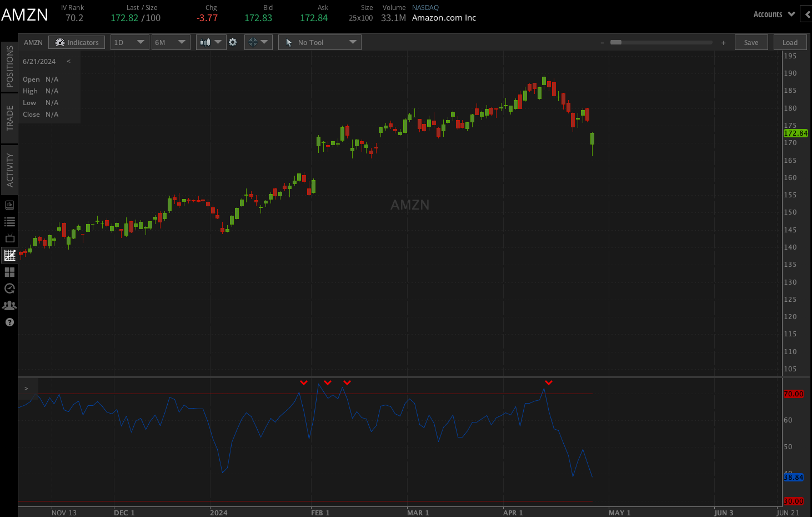This screenshot has height=517, width=812.
Task: Open the Indicators menu
Action: [x=77, y=42]
